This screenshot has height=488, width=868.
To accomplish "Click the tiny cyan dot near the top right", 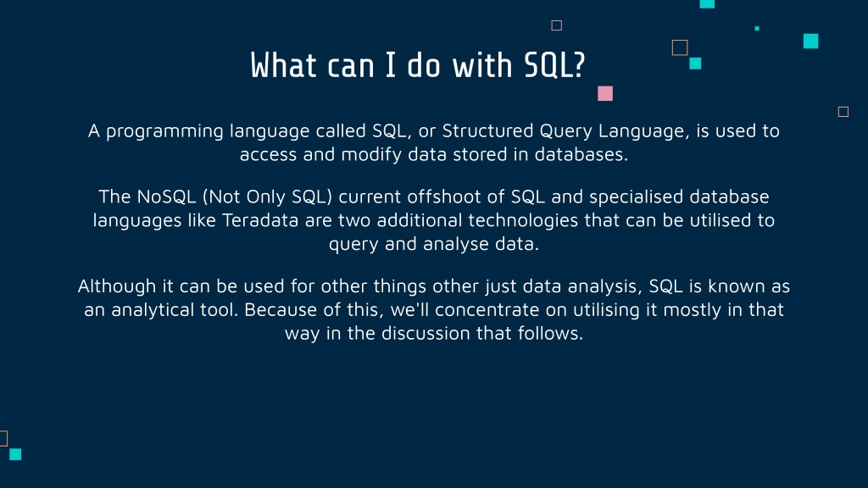I will [x=757, y=28].
